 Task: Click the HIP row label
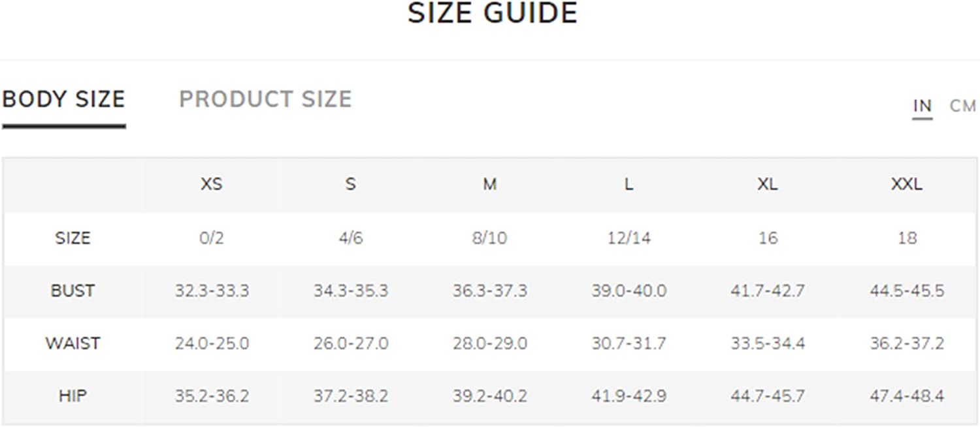pyautogui.click(x=73, y=396)
